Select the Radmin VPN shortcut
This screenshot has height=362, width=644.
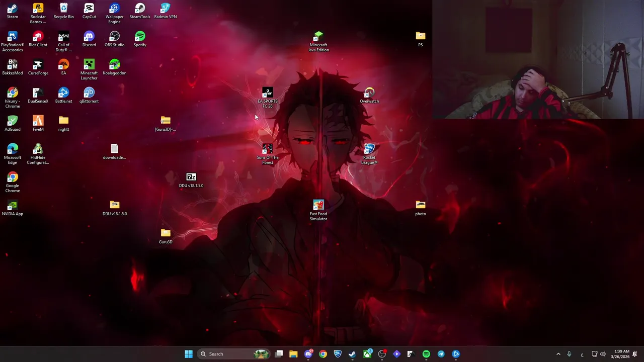tap(166, 12)
